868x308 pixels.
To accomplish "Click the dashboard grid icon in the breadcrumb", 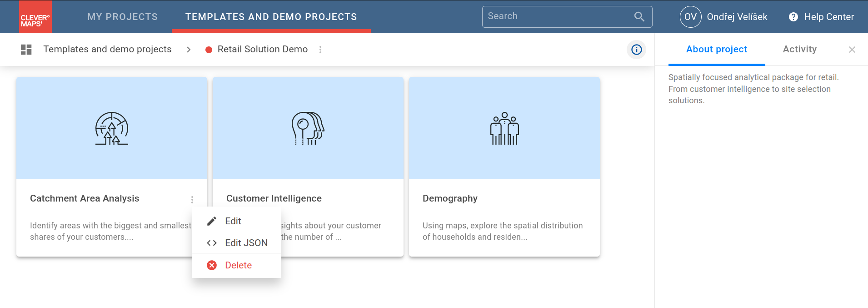I will tap(26, 50).
